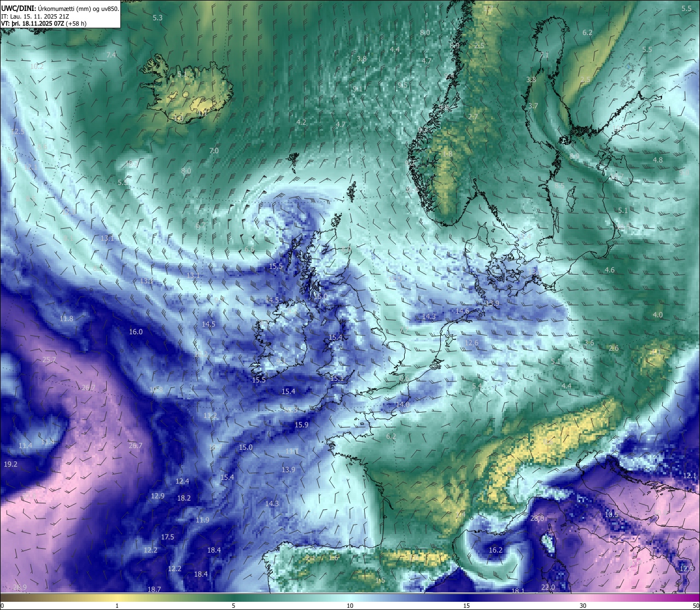Screen dimensions: 700x610
Task: Click the 4.6 value over the eastern Baltic
Action: tap(609, 270)
